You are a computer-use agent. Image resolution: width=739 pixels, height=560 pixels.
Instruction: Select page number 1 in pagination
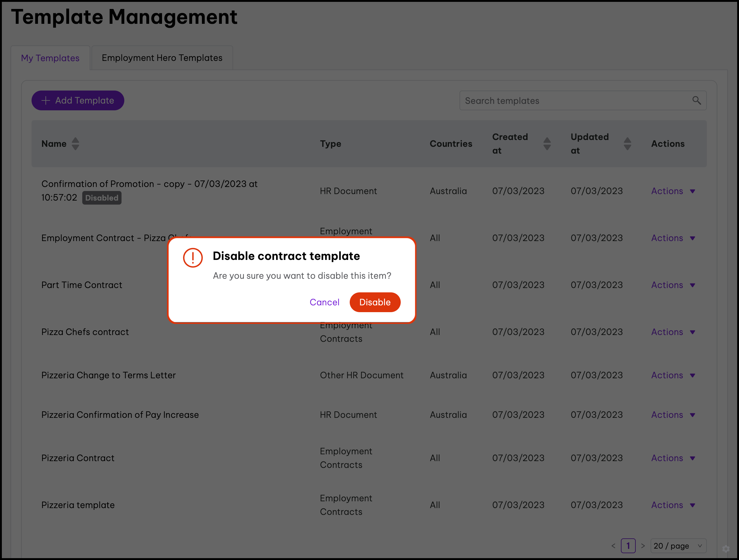(628, 546)
